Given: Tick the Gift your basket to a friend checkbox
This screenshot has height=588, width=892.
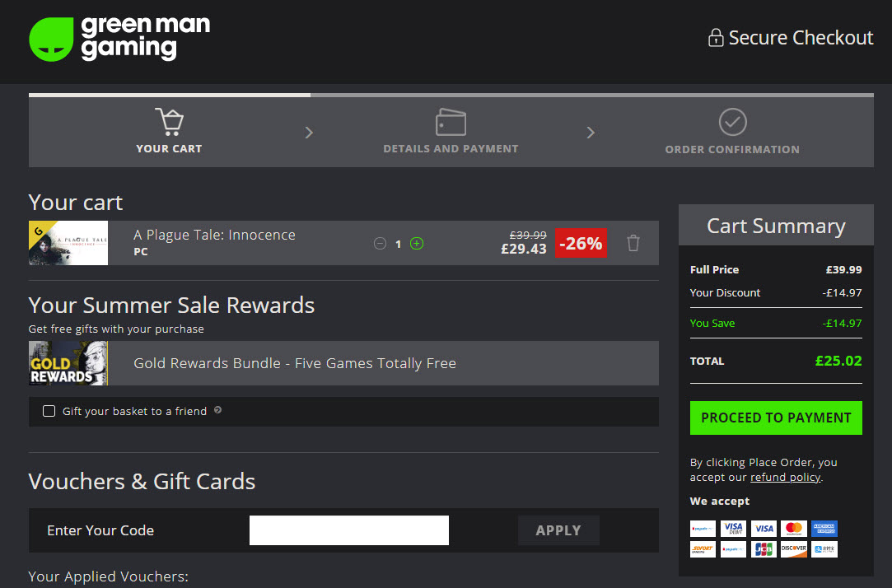Looking at the screenshot, I should pyautogui.click(x=49, y=411).
